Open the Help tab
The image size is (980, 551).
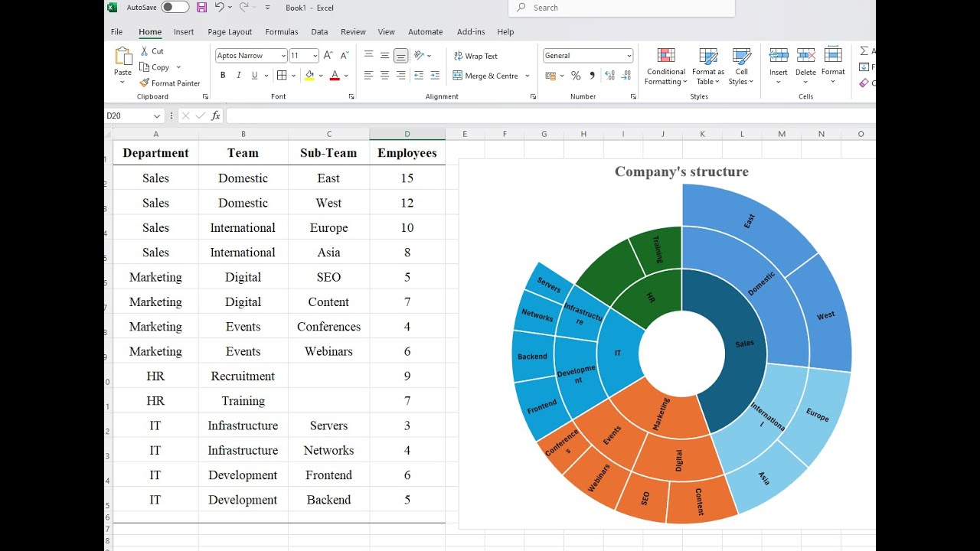tap(505, 31)
